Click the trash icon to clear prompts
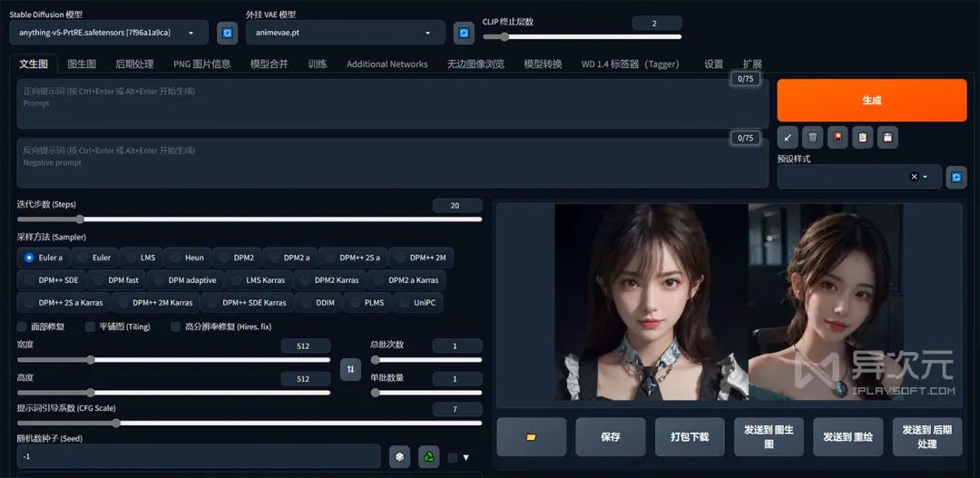This screenshot has height=478, width=980. click(812, 137)
